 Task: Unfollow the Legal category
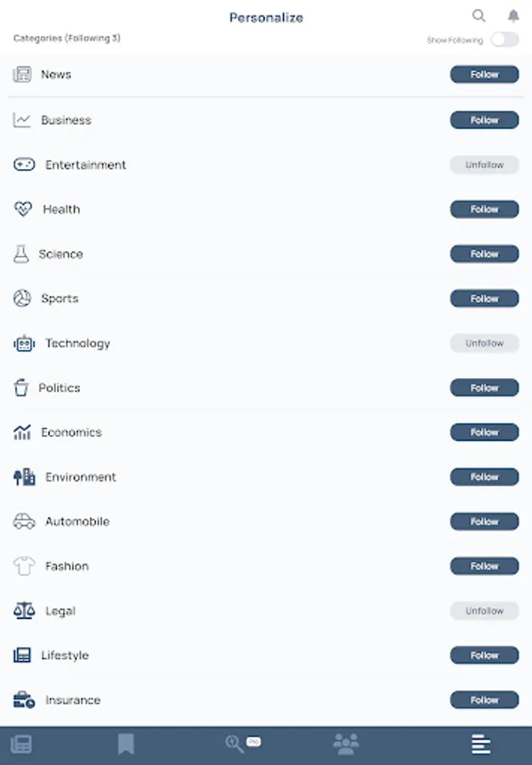pos(484,611)
